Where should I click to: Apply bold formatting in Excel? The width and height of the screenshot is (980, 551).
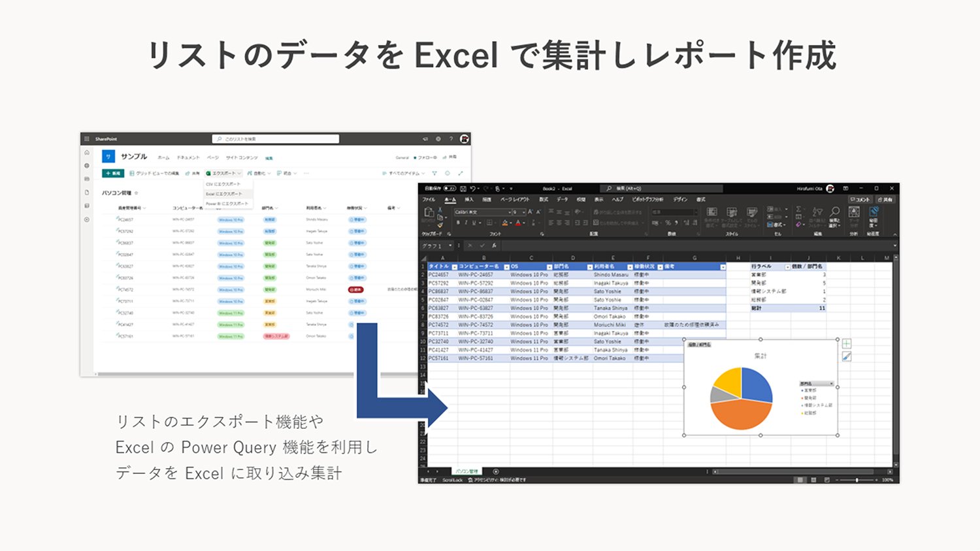coord(457,223)
